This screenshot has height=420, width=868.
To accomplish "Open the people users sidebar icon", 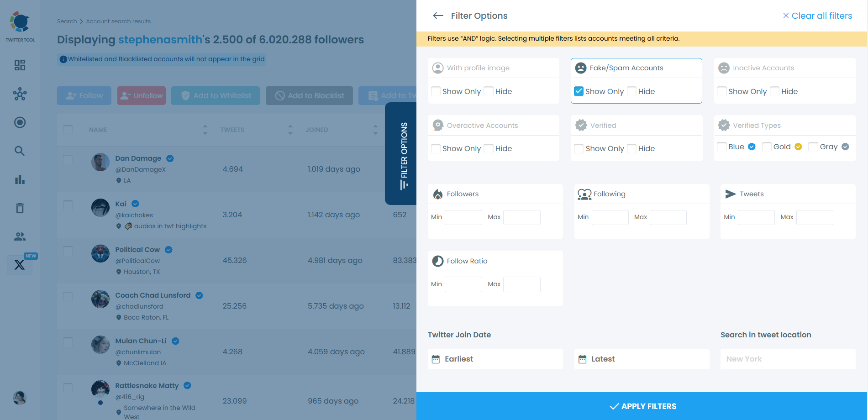I will [20, 236].
